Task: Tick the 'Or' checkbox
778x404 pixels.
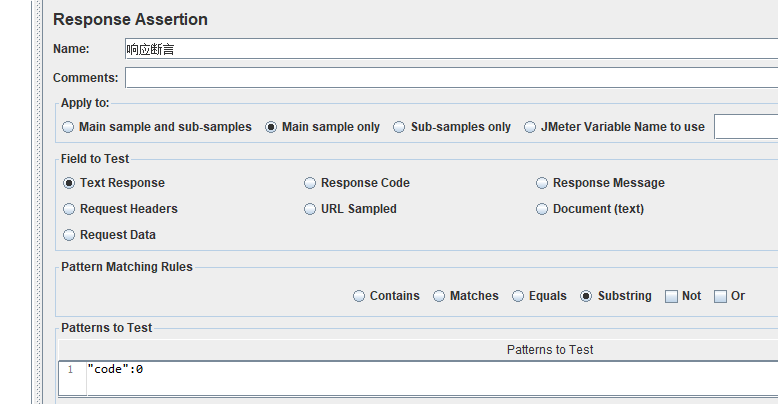Action: click(720, 296)
